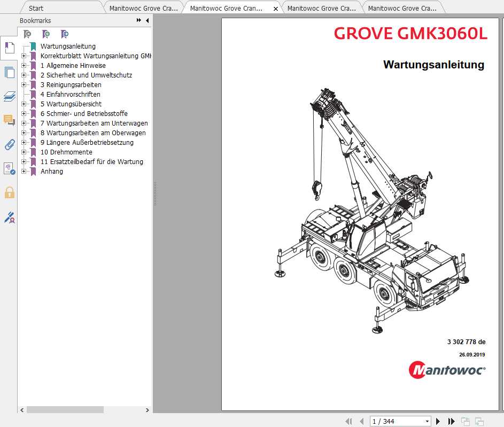Image resolution: width=504 pixels, height=427 pixels.
Task: Open the digital signatures panel
Action: (x=9, y=218)
